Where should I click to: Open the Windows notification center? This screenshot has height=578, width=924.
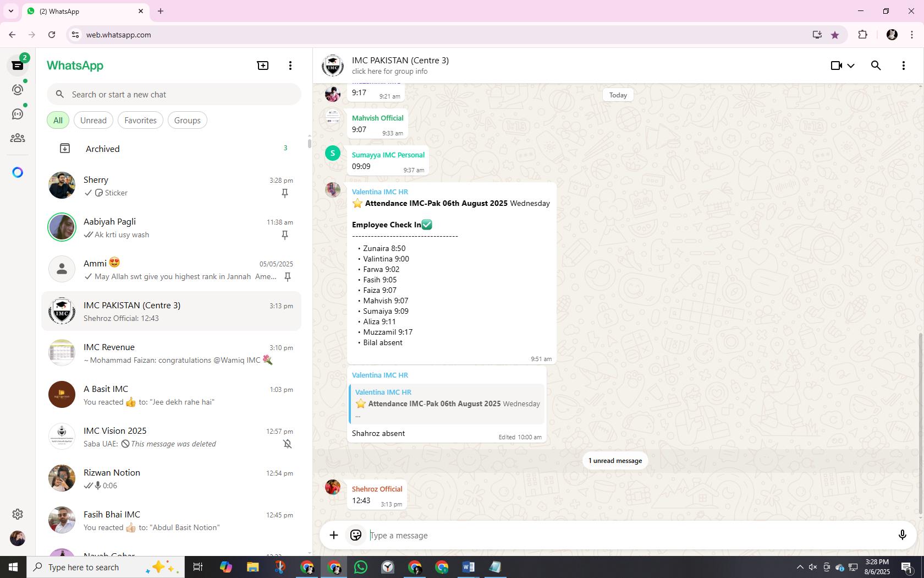tap(907, 567)
